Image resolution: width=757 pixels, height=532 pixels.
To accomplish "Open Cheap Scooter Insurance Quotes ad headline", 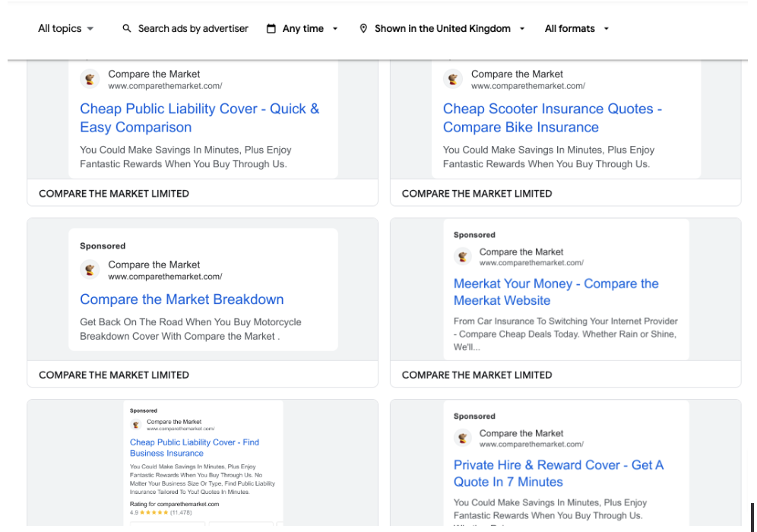I will [x=553, y=118].
